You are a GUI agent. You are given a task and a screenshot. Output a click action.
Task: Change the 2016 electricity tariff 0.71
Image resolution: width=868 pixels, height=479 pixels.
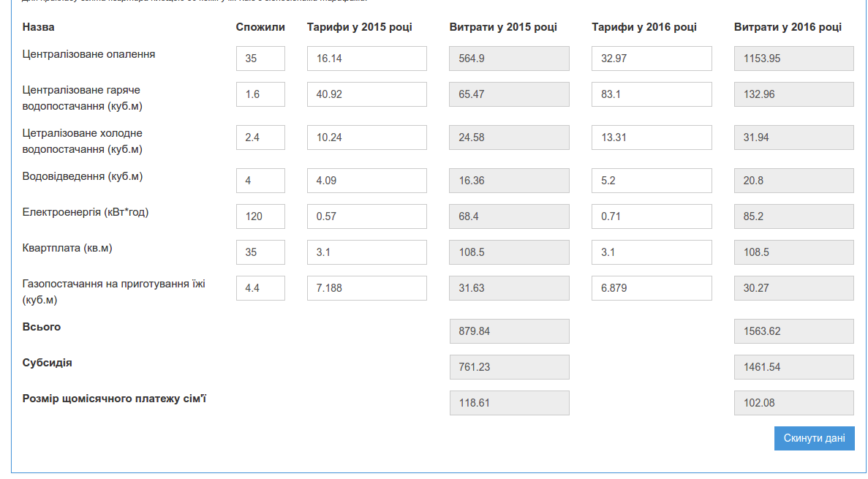[651, 216]
